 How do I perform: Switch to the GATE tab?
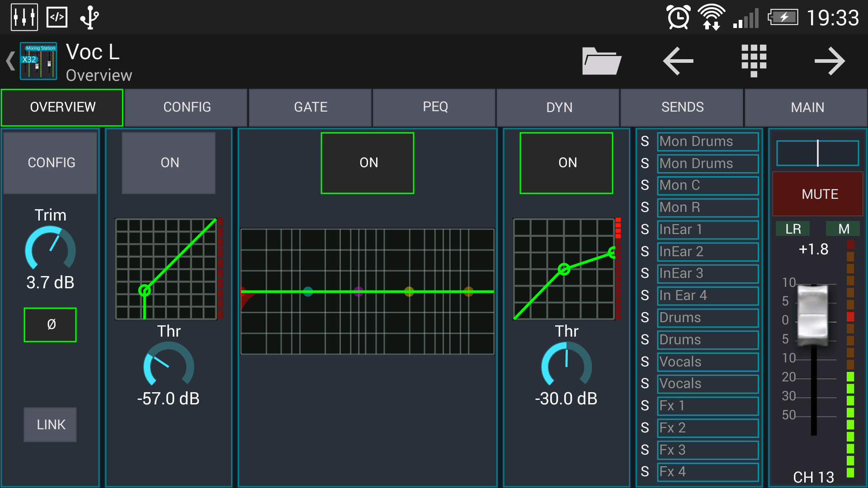point(311,107)
